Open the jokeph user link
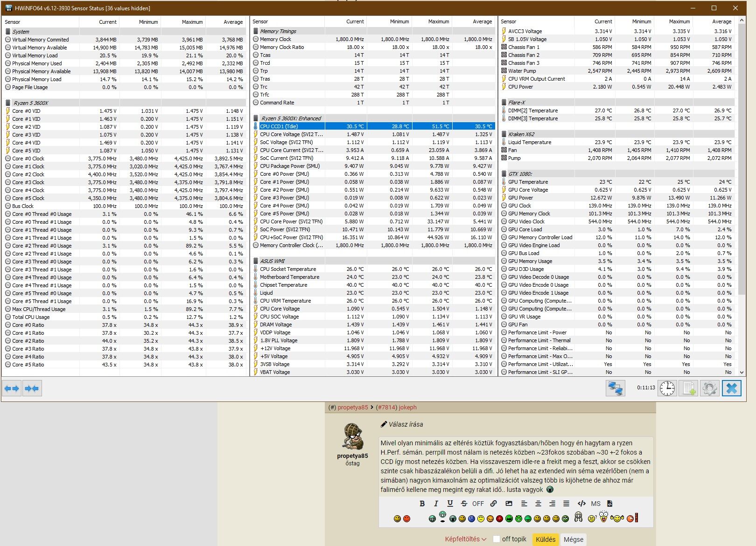 pos(407,408)
